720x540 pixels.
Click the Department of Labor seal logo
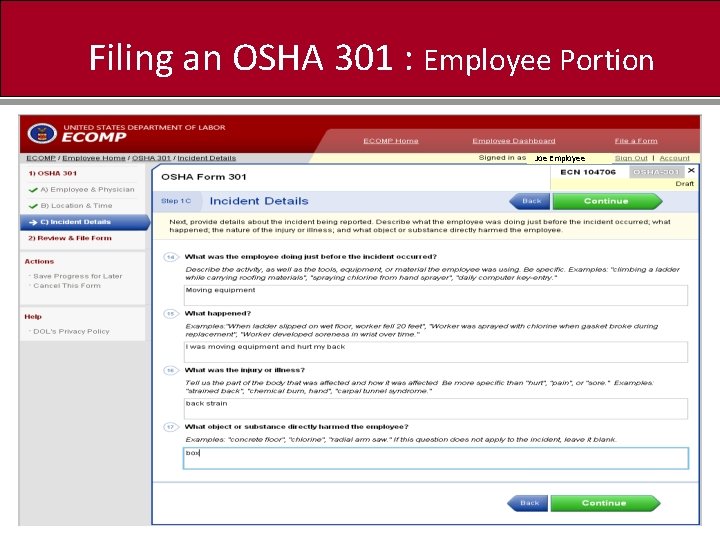coord(42,134)
